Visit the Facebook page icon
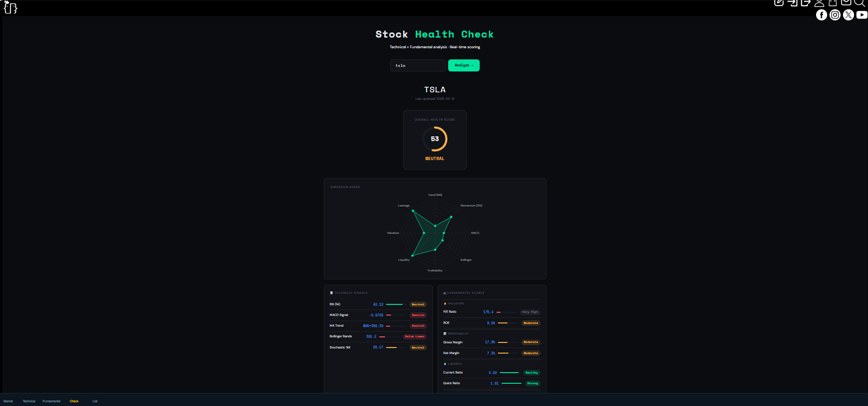Screen dimensions: 868x406 pyautogui.click(x=822, y=15)
